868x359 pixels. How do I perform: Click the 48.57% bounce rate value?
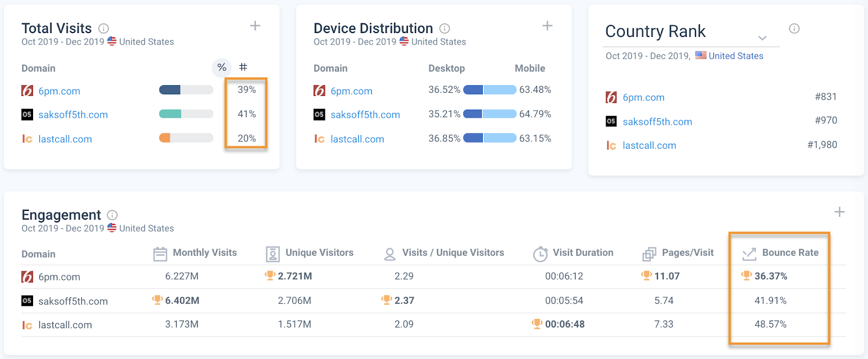(x=770, y=324)
